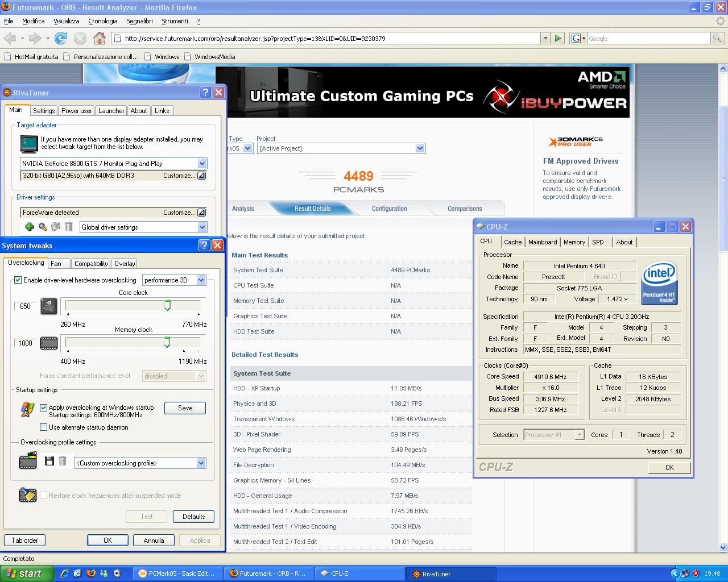Click the Defaults button in System tweaks
Image resolution: width=728 pixels, height=582 pixels.
tap(193, 517)
